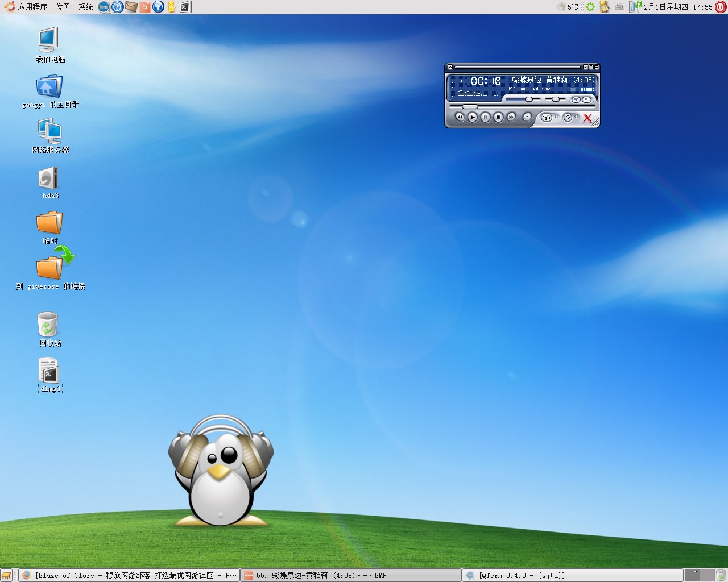Open the help icon in top panel
This screenshot has height=582, width=728.
pos(117,7)
